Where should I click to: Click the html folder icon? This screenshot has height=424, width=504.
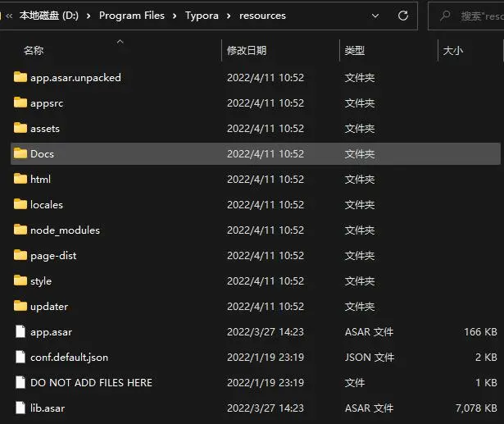point(20,179)
